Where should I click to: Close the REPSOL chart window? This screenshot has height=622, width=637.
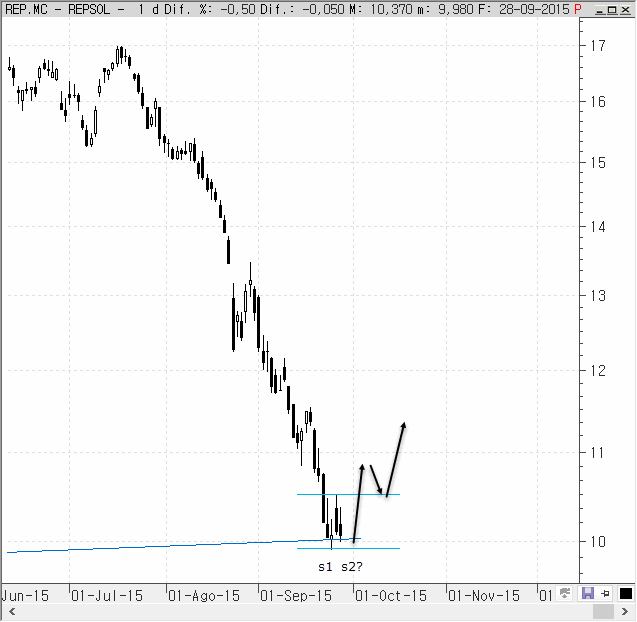(626, 10)
